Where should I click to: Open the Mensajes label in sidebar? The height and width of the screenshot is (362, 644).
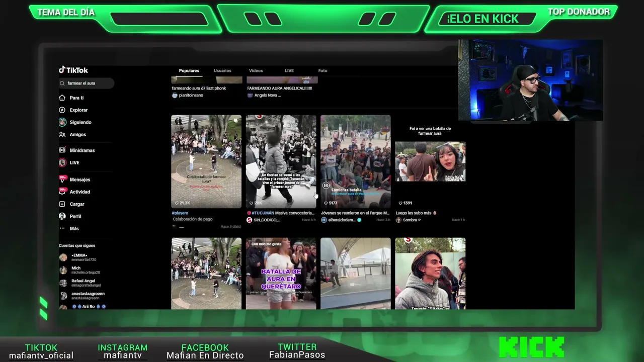point(80,179)
